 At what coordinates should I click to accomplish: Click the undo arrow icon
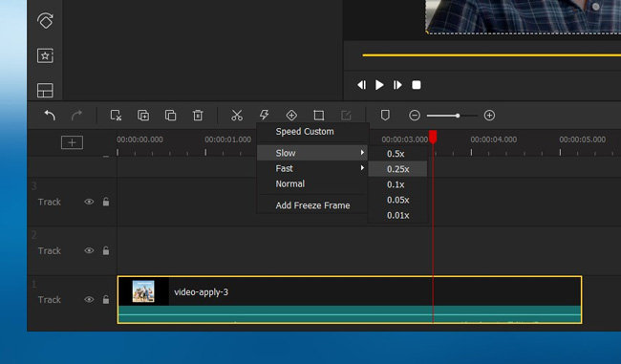50,116
